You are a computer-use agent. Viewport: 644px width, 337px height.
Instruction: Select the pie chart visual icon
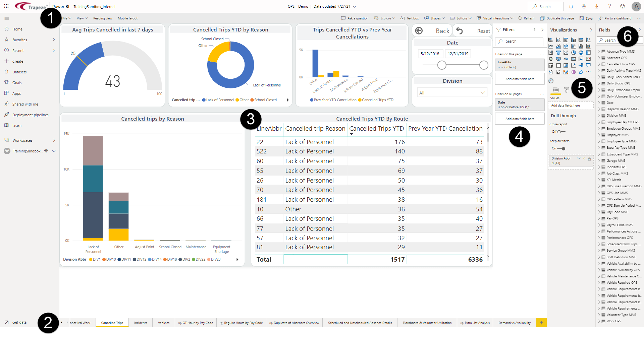click(574, 53)
